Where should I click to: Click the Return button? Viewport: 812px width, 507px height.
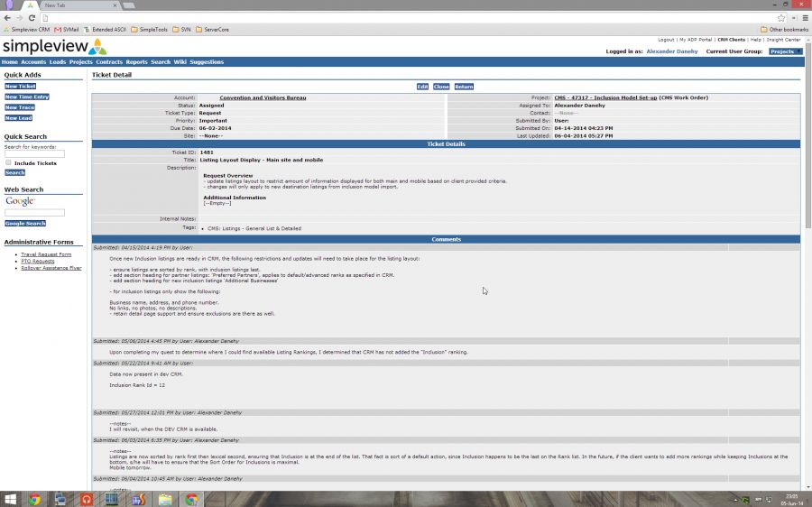point(464,87)
